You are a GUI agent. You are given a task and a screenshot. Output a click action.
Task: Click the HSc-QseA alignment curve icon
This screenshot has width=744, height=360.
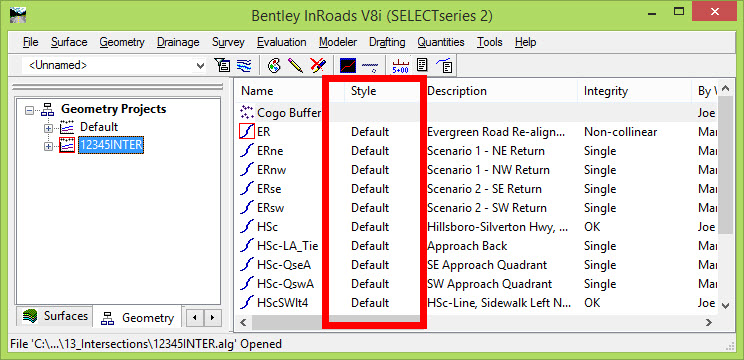[247, 265]
